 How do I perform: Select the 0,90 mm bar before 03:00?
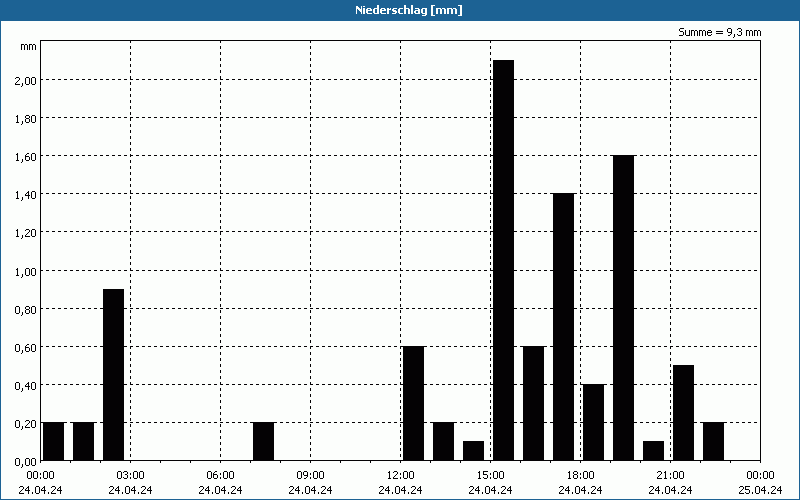point(113,375)
